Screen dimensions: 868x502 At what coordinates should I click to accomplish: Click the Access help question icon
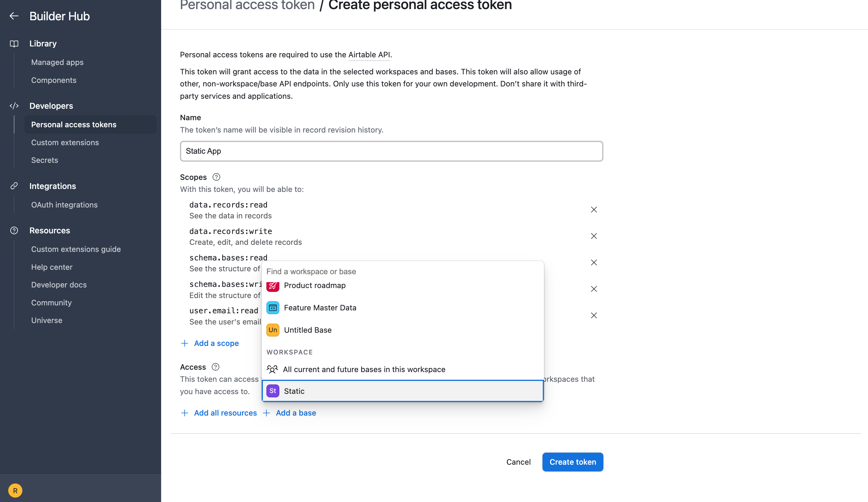pos(215,367)
